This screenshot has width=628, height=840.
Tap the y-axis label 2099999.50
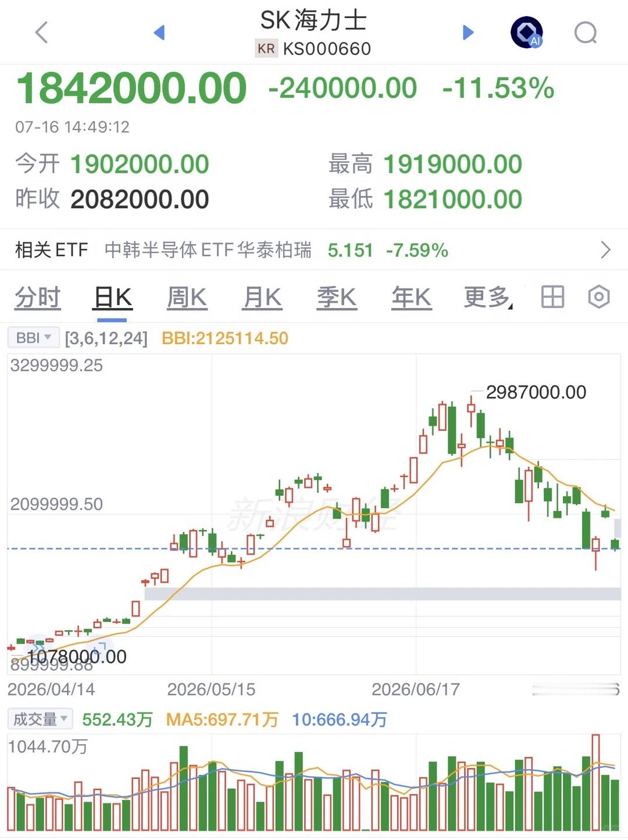point(56,504)
